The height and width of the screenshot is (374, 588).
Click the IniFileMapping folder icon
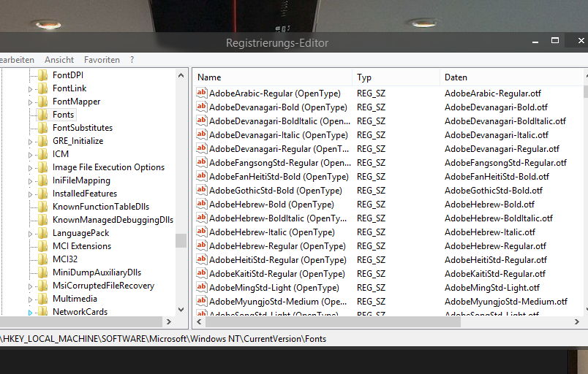(43, 180)
